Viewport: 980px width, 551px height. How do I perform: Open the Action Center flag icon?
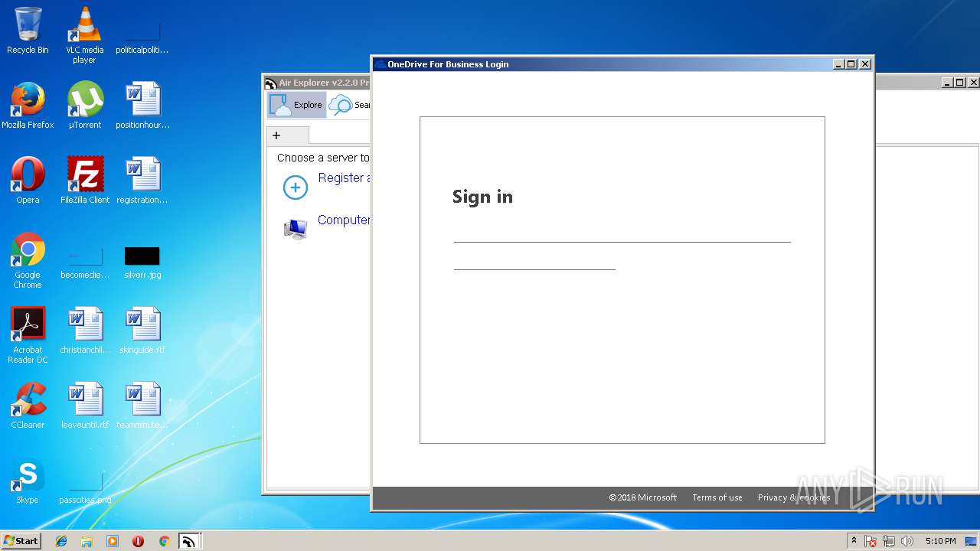tap(871, 541)
